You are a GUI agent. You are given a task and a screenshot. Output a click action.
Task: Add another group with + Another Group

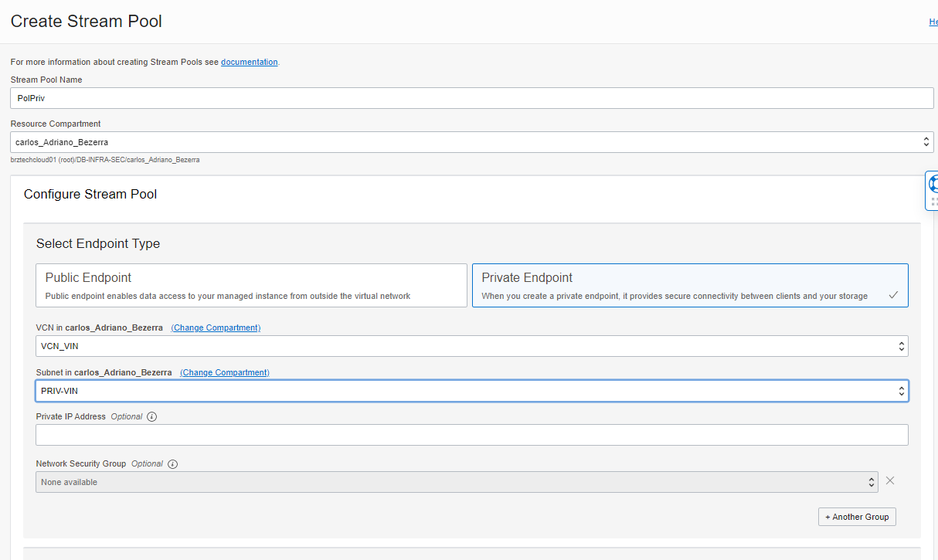[x=857, y=517]
